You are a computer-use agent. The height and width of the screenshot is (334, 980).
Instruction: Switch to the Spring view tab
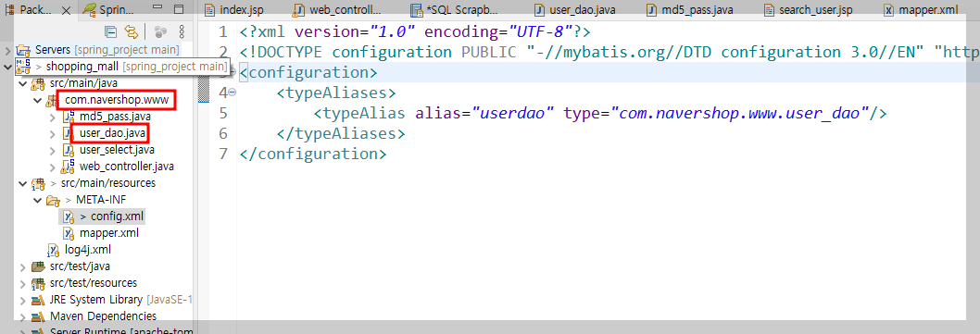pos(107,10)
